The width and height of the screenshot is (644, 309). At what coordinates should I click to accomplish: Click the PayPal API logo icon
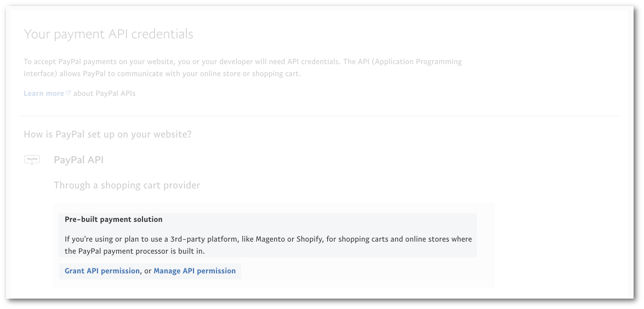coord(32,160)
